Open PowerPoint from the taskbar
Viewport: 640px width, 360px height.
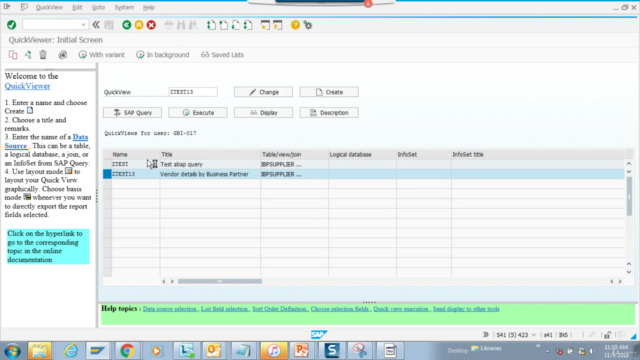tap(301, 351)
